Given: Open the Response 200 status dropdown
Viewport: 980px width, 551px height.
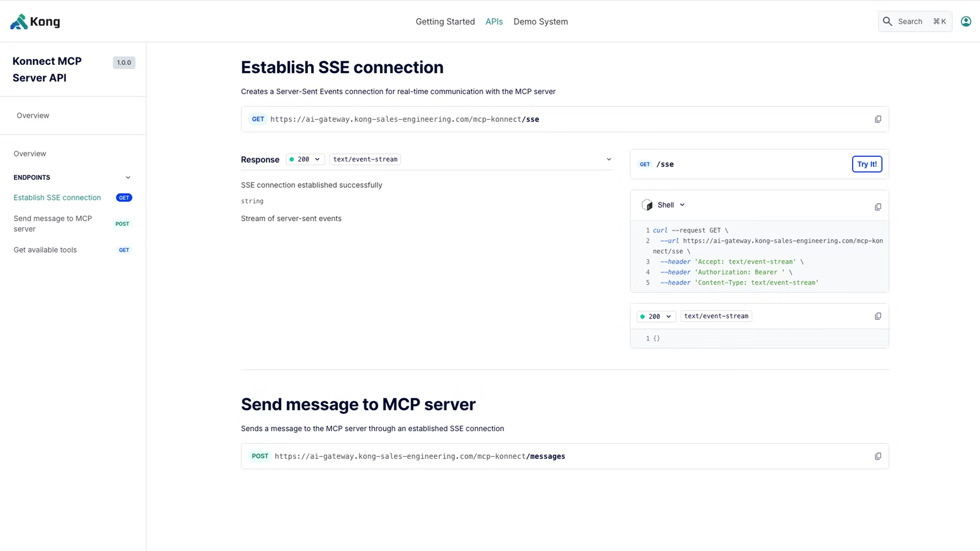Looking at the screenshot, I should [x=305, y=159].
